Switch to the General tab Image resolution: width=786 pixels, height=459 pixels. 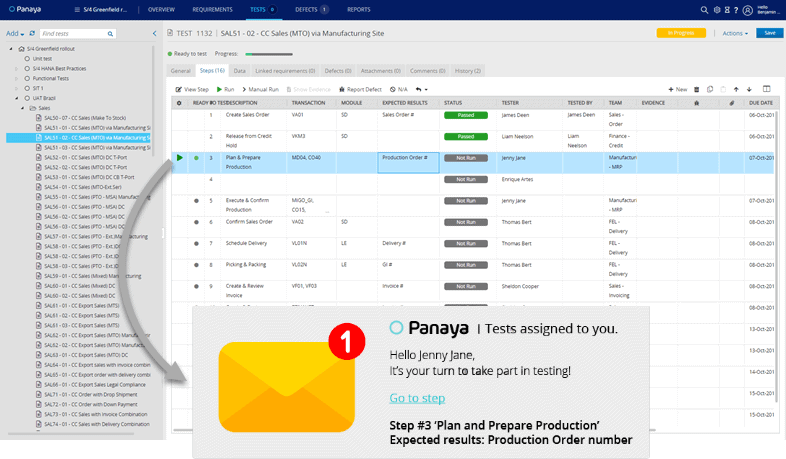[180, 71]
